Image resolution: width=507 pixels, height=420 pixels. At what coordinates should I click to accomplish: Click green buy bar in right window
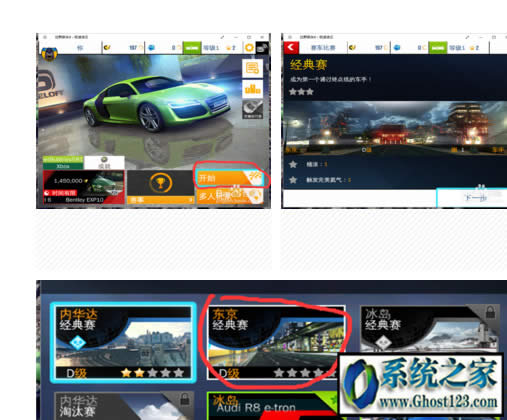[x=437, y=48]
